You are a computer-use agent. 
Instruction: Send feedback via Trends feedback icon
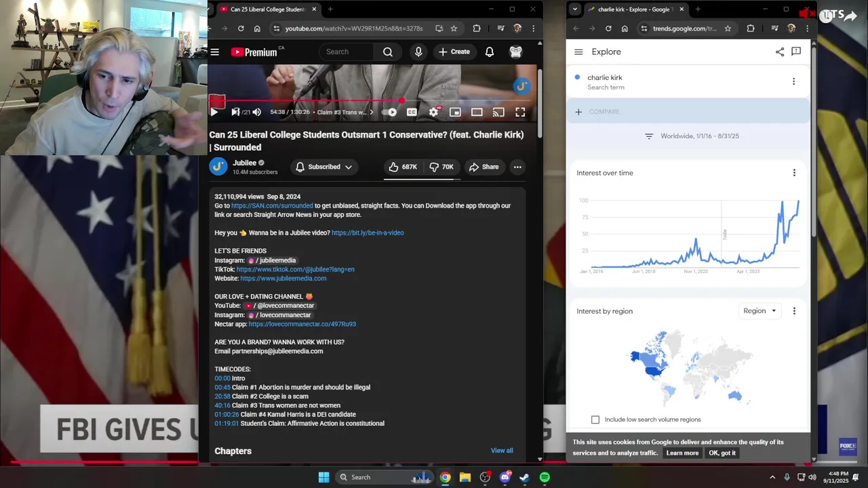pyautogui.click(x=796, y=52)
